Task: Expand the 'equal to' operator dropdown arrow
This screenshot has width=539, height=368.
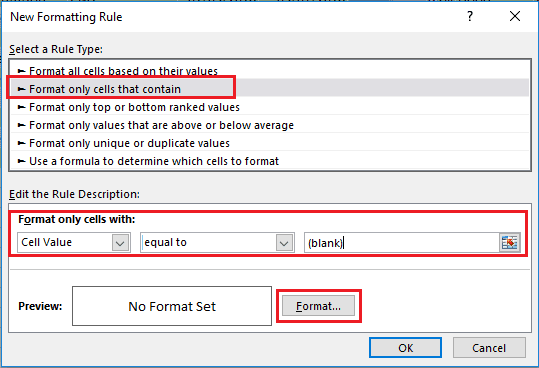Action: click(x=284, y=243)
